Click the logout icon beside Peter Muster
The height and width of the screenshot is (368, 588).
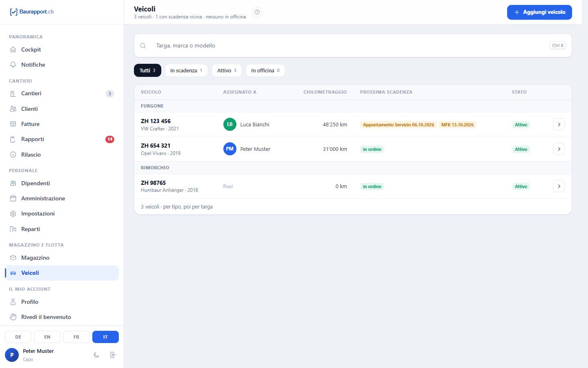click(x=113, y=355)
